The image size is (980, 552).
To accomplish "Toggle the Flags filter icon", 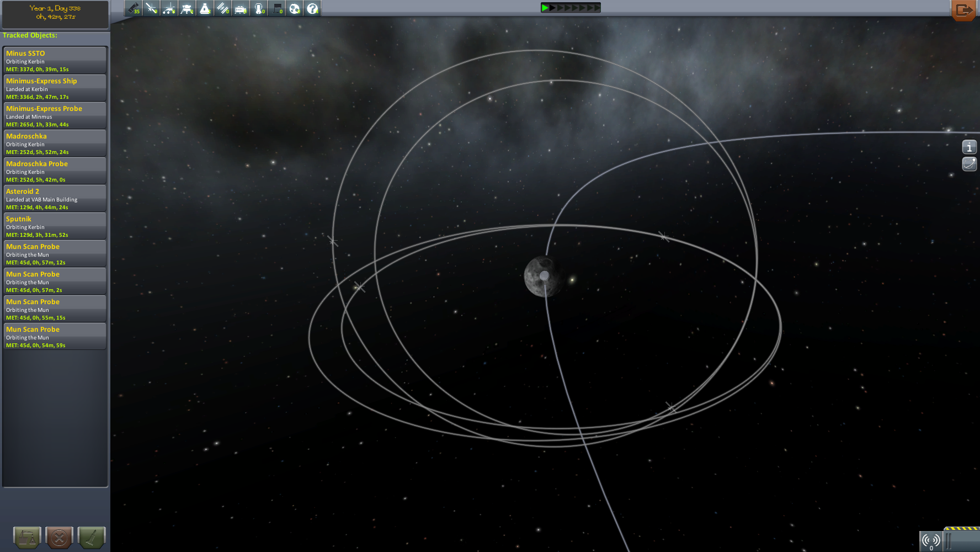I will [276, 8].
